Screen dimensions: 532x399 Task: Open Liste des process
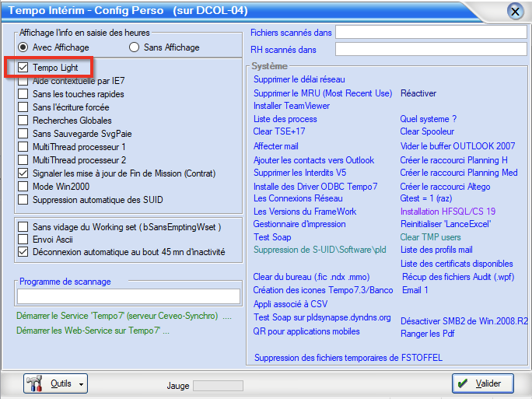coord(285,119)
